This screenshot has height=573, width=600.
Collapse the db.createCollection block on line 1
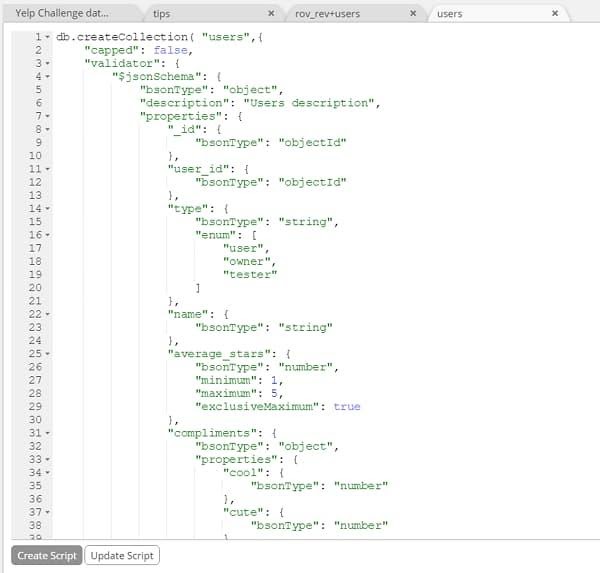pos(47,35)
